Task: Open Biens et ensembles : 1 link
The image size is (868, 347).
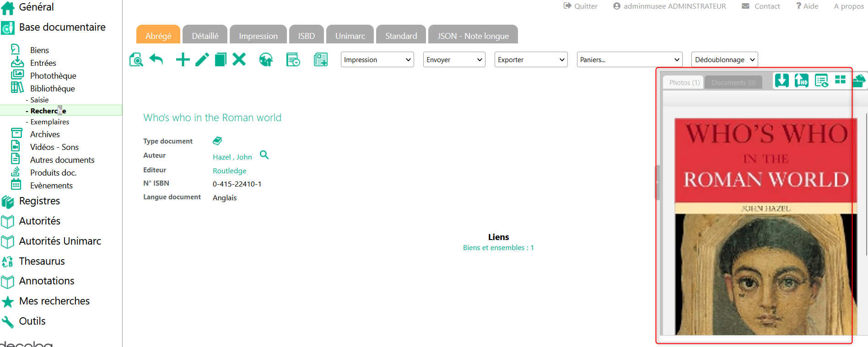Action: tap(498, 247)
